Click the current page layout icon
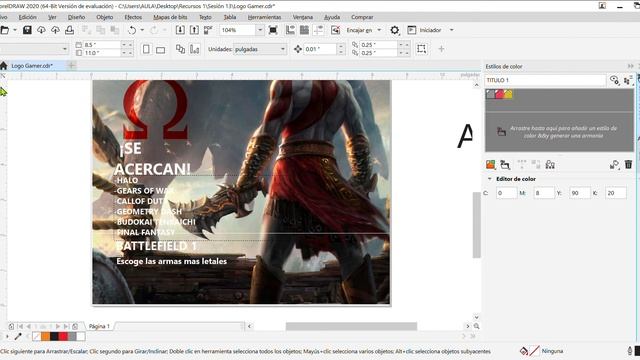The image size is (640, 360). pos(194,49)
